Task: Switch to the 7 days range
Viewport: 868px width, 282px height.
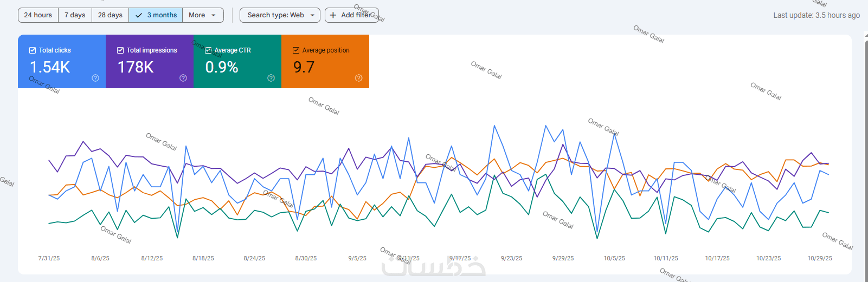Action: point(75,15)
